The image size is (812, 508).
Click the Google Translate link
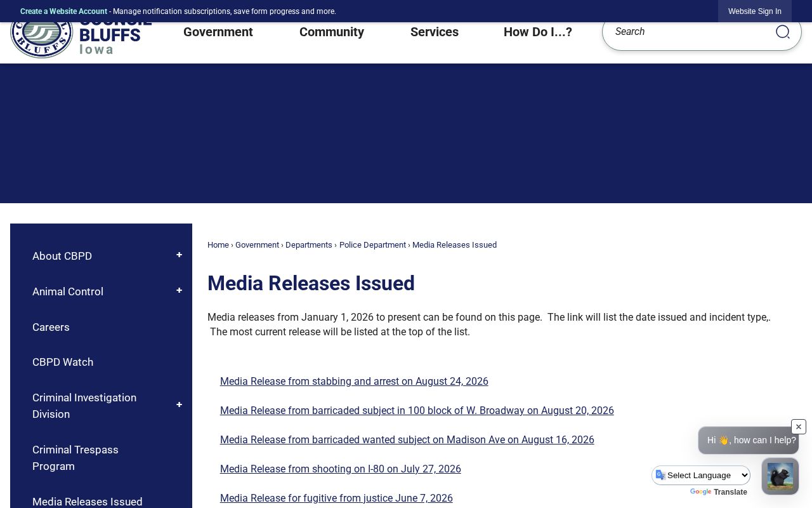pos(719,492)
